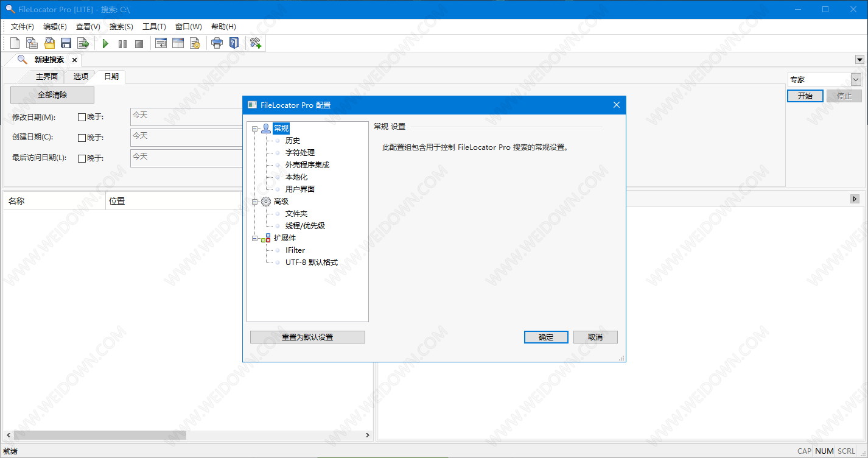Select 外壳程序集成 tree item

(x=307, y=165)
